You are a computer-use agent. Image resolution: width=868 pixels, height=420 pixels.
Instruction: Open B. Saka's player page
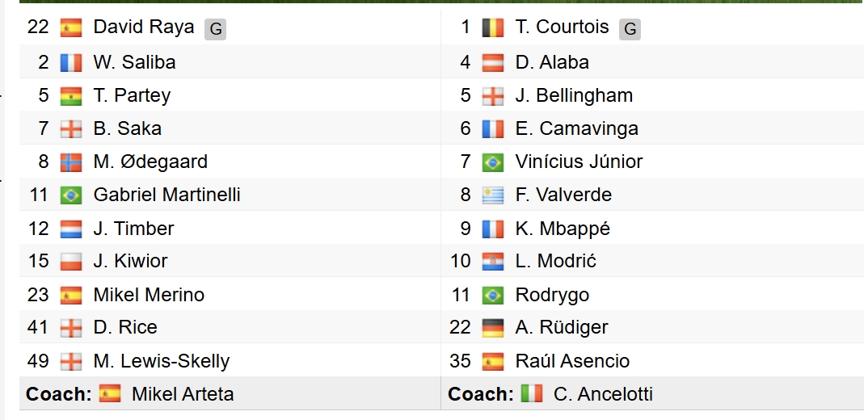coord(127,128)
